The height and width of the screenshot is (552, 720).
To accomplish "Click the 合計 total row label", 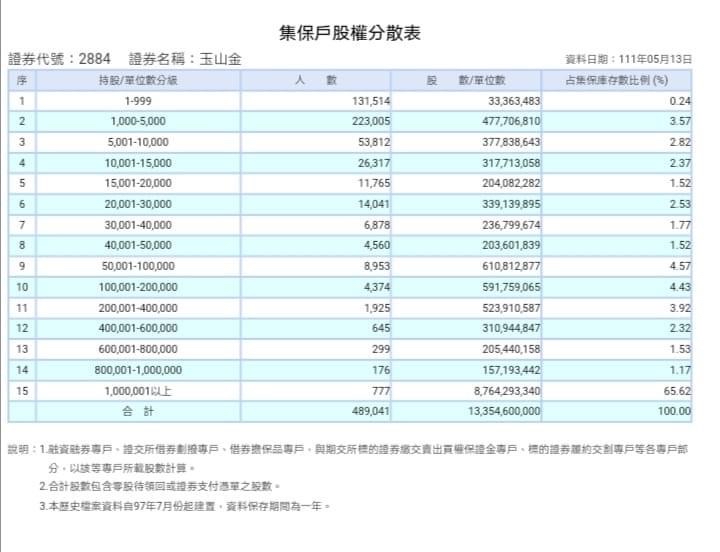I will [x=138, y=411].
